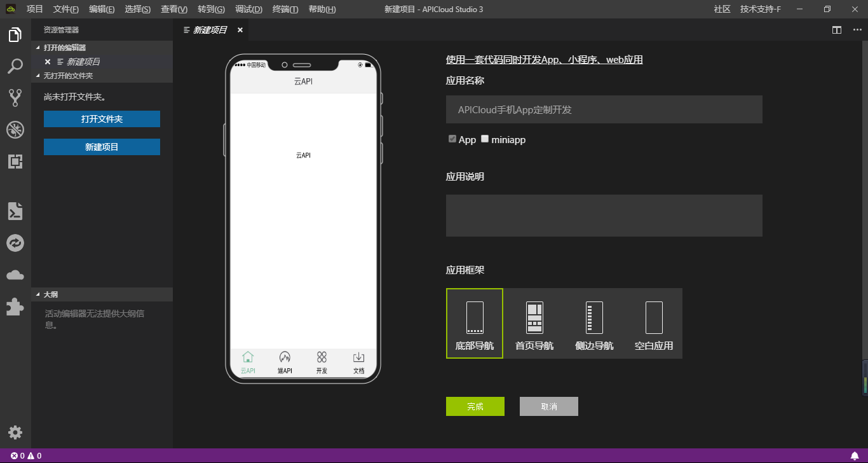Image resolution: width=868 pixels, height=463 pixels.
Task: Select the 底部导航 framework template
Action: [475, 323]
